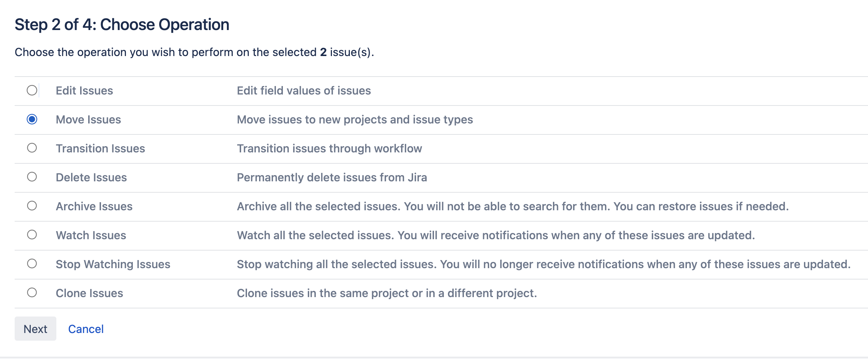The height and width of the screenshot is (359, 868).
Task: Click the "Step 2 of 4: Choose Operation" heading
Action: coord(122,25)
